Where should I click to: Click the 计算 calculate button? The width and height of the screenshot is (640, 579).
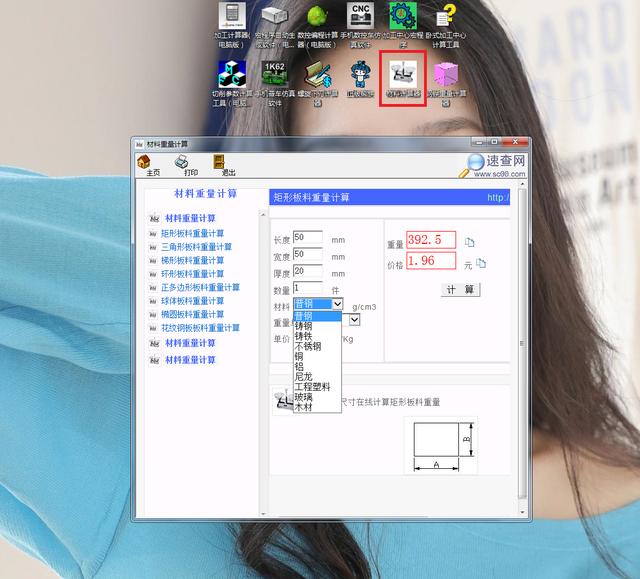coord(460,290)
